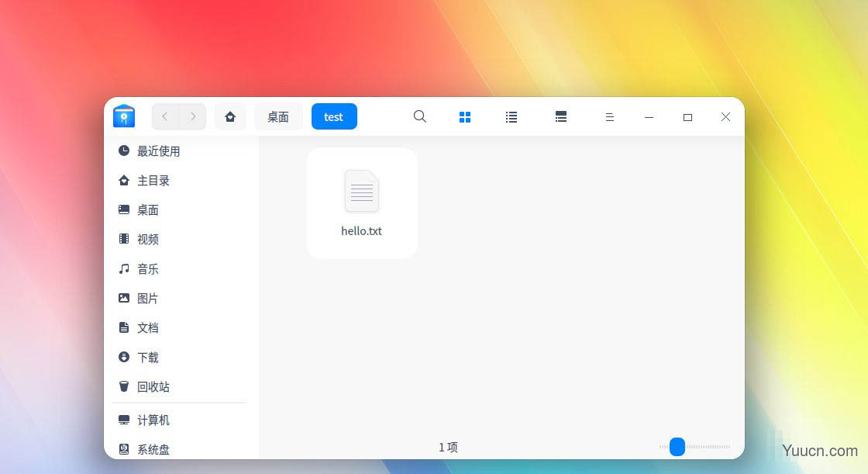Close the file manager window
The width and height of the screenshot is (868, 474).
(725, 116)
